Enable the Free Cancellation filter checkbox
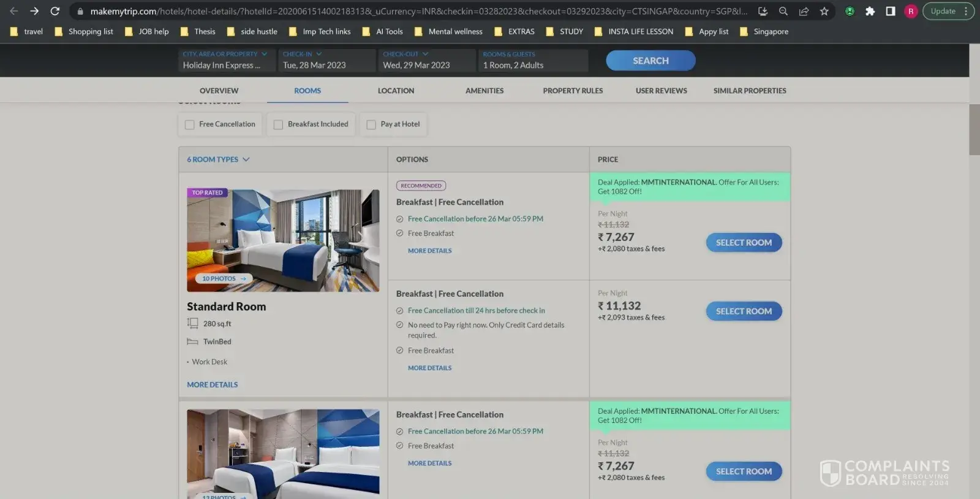The height and width of the screenshot is (499, 980). click(x=190, y=124)
